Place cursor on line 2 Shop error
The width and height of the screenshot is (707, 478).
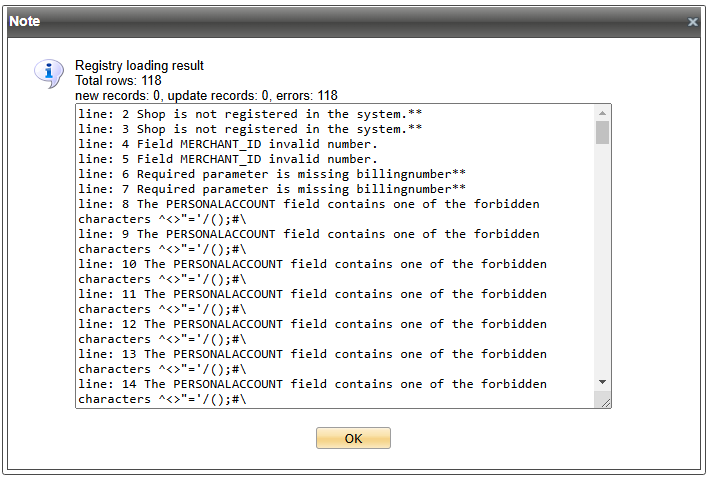(250, 114)
